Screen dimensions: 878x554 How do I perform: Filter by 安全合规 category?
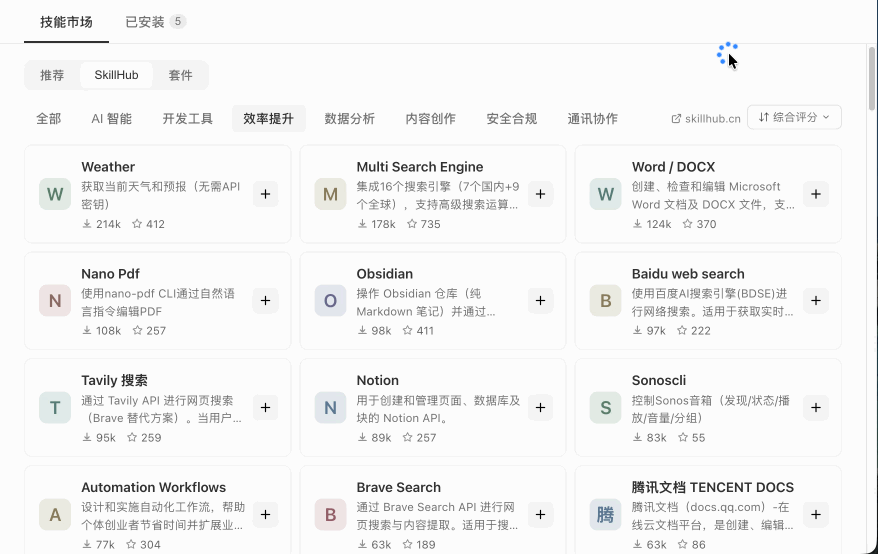click(512, 119)
